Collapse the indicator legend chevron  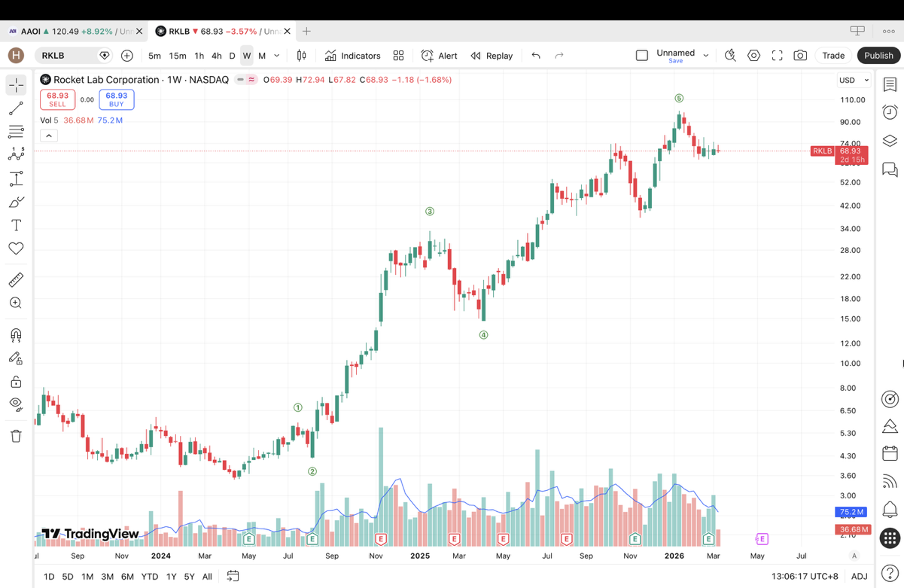click(x=49, y=136)
